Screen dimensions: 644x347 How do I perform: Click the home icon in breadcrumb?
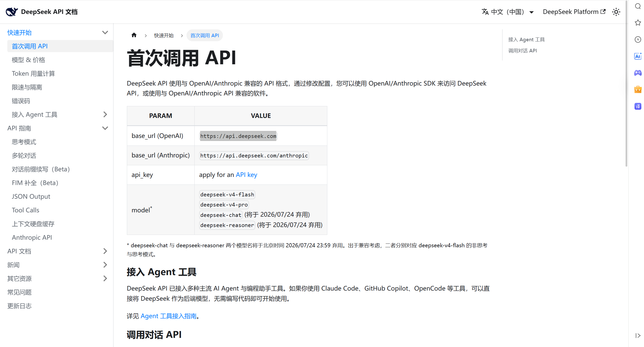tap(134, 35)
